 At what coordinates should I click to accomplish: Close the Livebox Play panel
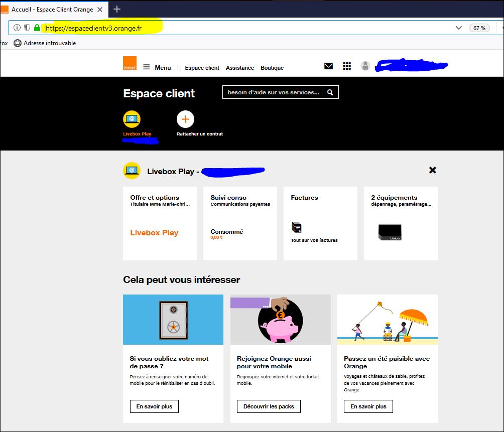pos(432,170)
